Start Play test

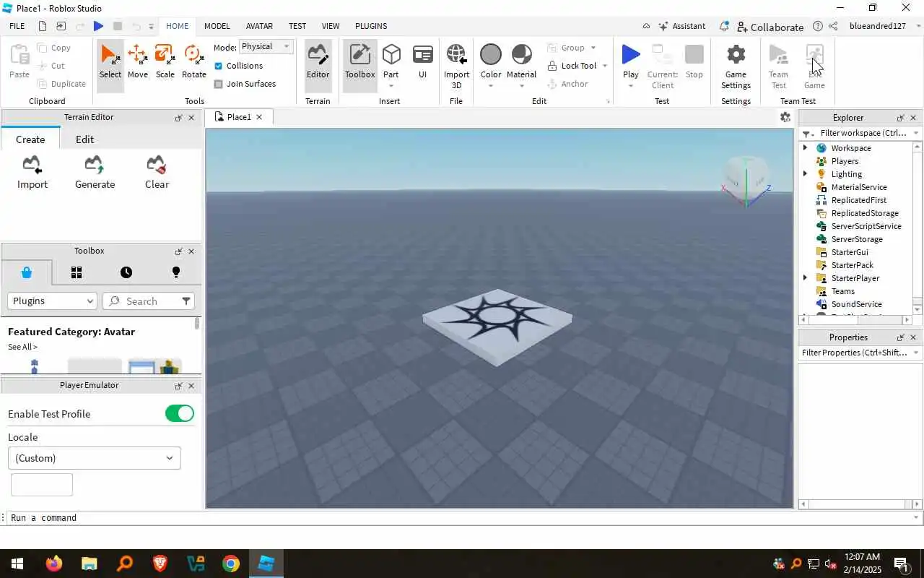coord(630,55)
